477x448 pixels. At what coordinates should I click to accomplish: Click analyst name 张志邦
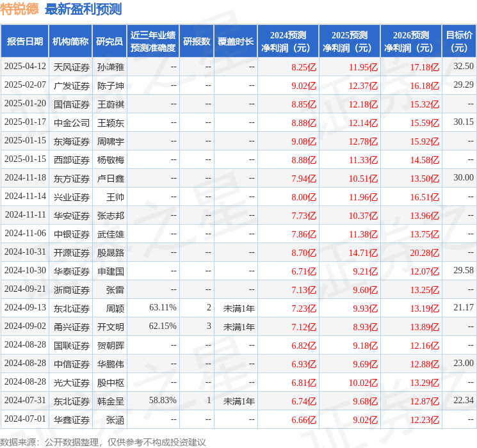pyautogui.click(x=110, y=215)
